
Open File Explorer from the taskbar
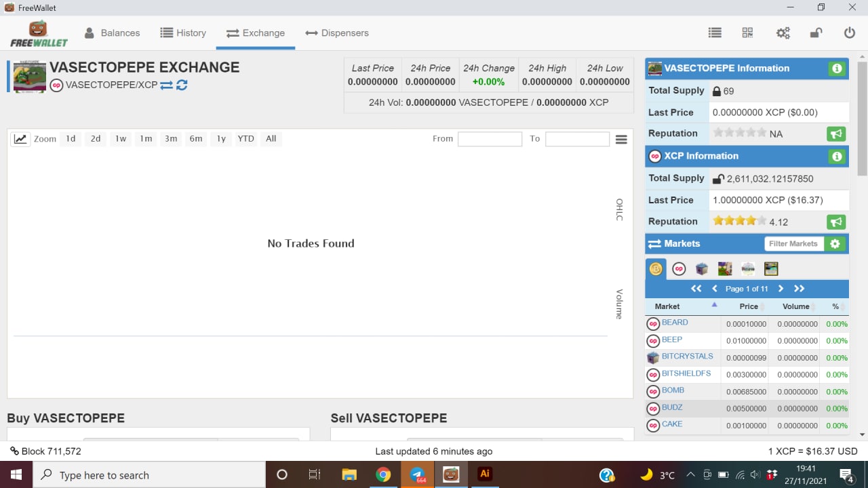[349, 474]
